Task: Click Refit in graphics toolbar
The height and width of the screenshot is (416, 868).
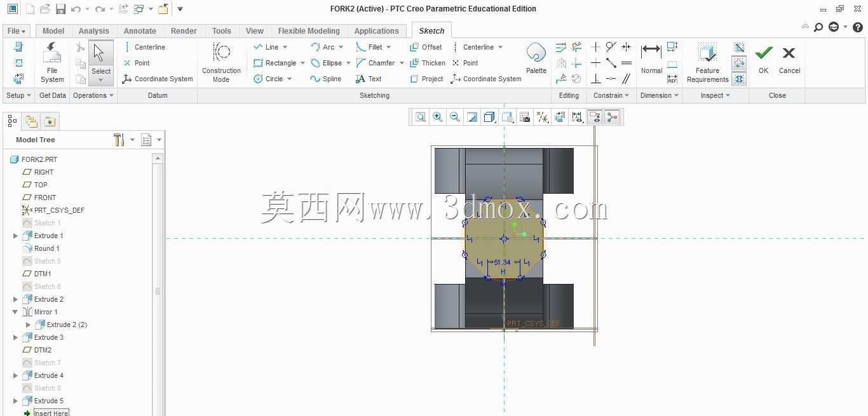Action: tap(421, 117)
